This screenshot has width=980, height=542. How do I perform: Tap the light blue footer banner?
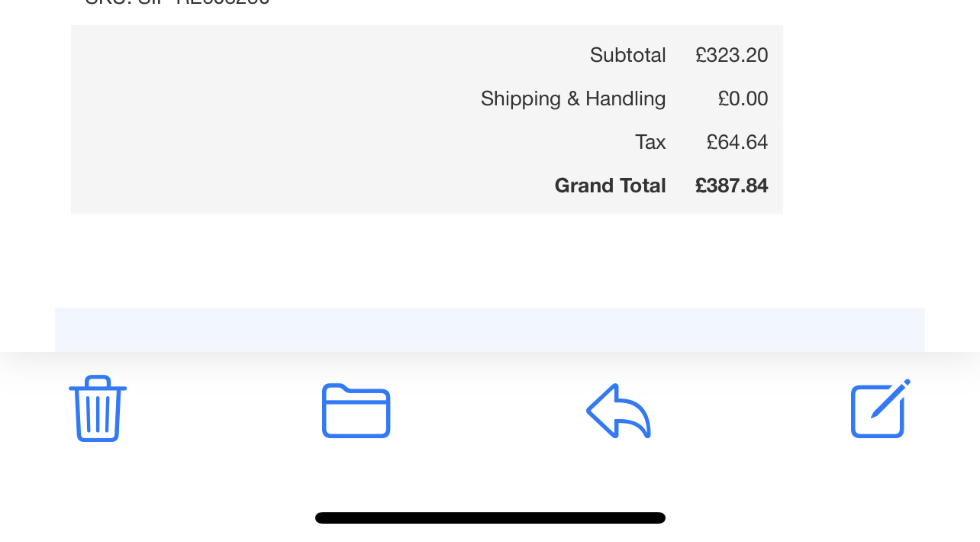490,330
